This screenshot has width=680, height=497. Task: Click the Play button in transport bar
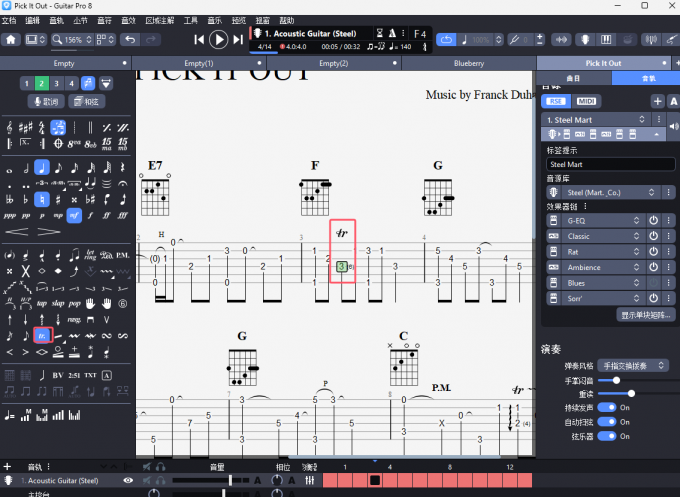tap(219, 39)
